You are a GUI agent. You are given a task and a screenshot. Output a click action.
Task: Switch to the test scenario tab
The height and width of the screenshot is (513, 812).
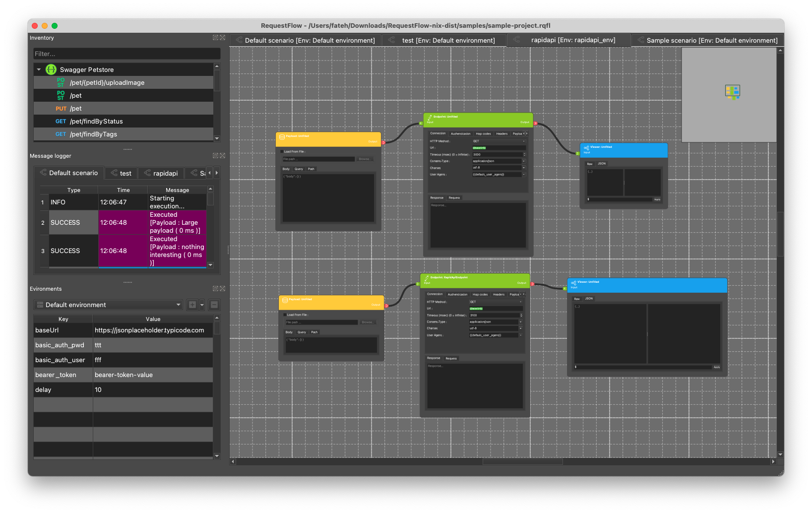coord(444,40)
